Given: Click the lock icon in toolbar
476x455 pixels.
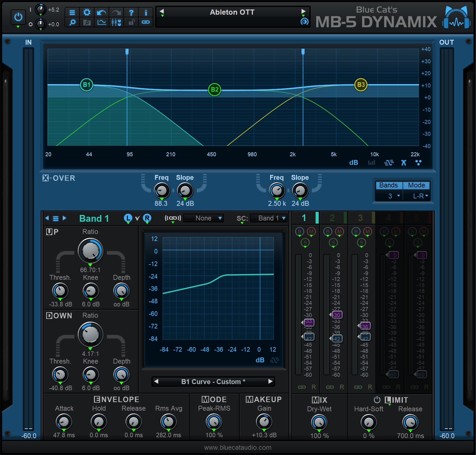Looking at the screenshot, I should (x=131, y=22).
